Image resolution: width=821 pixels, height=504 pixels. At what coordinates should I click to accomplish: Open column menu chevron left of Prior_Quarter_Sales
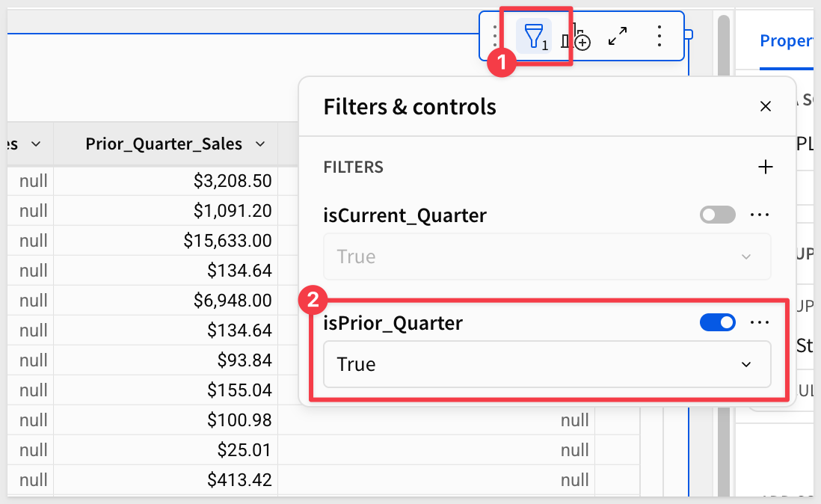[x=36, y=144]
